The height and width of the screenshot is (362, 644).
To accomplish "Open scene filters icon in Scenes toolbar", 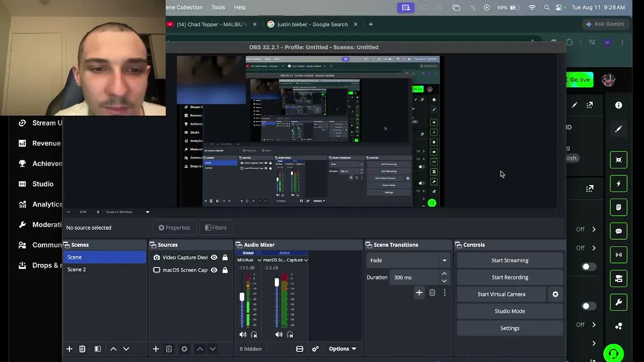I will 98,349.
